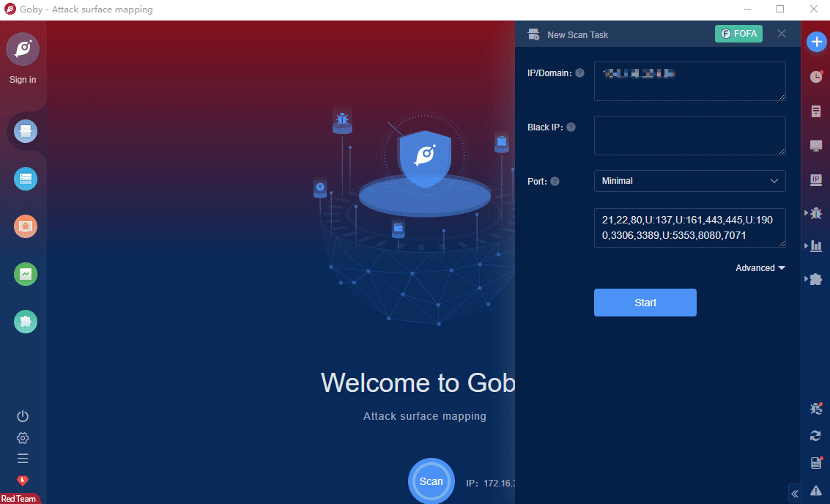Image resolution: width=830 pixels, height=504 pixels.
Task: Open the IP list icon in right bar
Action: 816,180
